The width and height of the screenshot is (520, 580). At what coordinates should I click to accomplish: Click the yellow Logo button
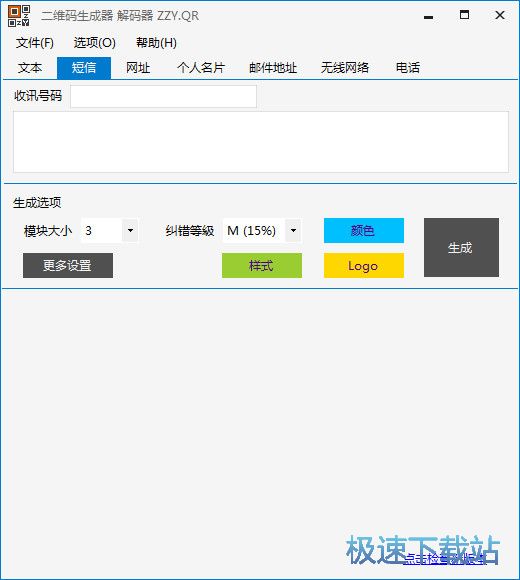pos(364,266)
